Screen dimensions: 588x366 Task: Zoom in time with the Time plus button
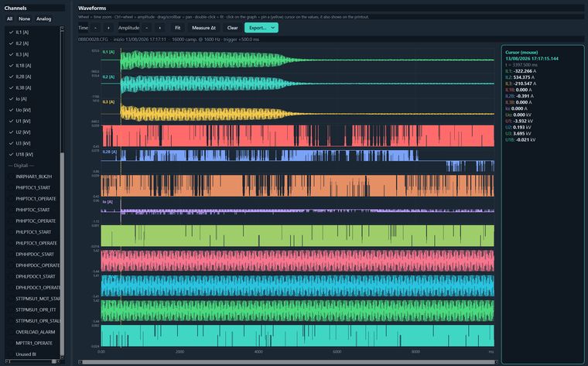point(108,28)
